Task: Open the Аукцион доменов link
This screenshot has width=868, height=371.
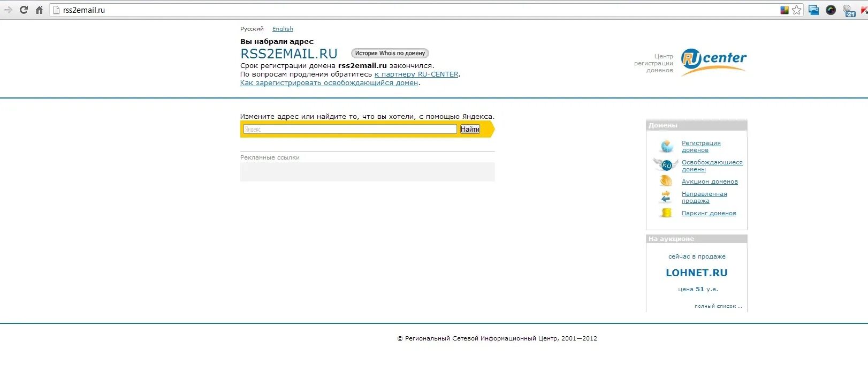Action: click(x=710, y=181)
